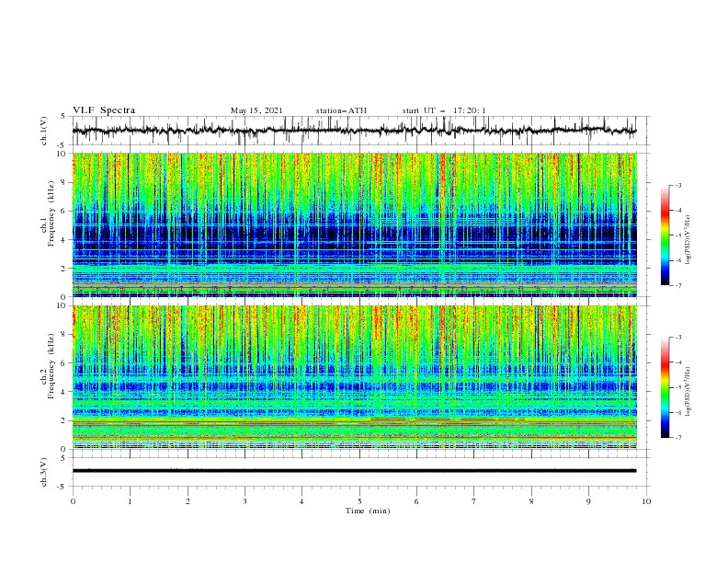Click the ch.3 voltage waveform trace
Screen dimensions: 728x563
354,471
